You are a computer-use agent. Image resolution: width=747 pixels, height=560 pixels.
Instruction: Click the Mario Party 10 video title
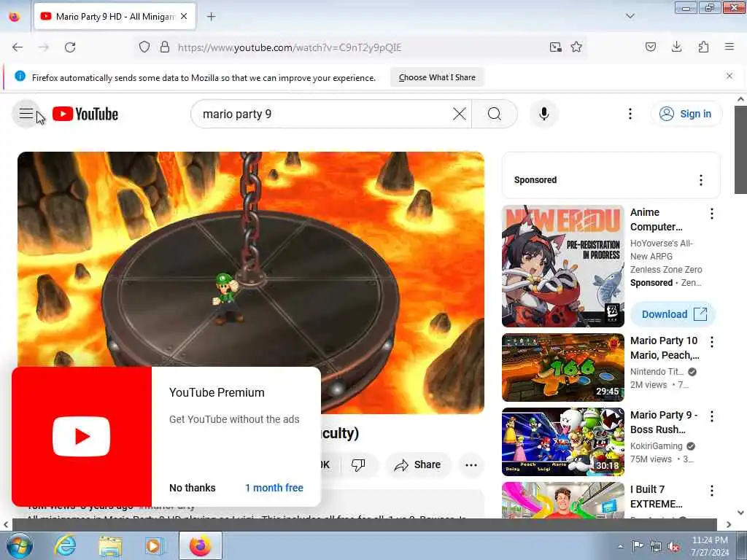click(665, 348)
